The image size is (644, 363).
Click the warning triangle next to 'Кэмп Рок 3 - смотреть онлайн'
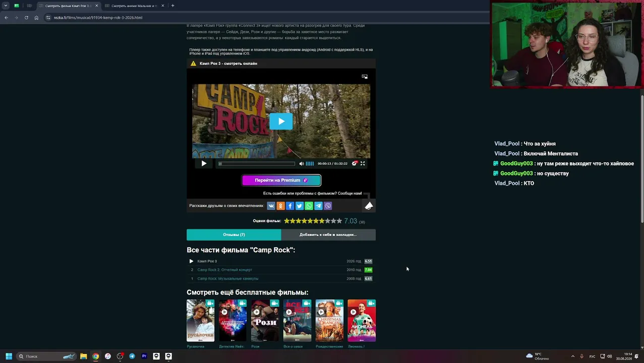coord(193,64)
